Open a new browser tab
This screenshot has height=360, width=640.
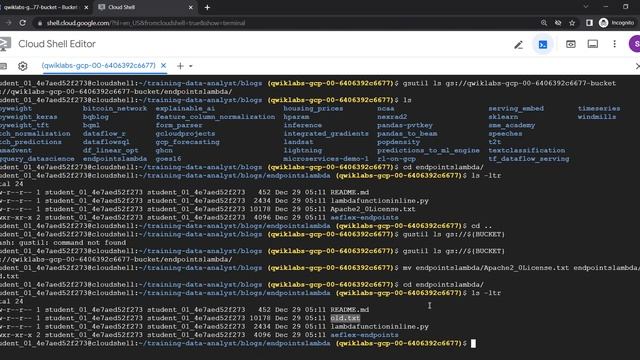point(207,7)
